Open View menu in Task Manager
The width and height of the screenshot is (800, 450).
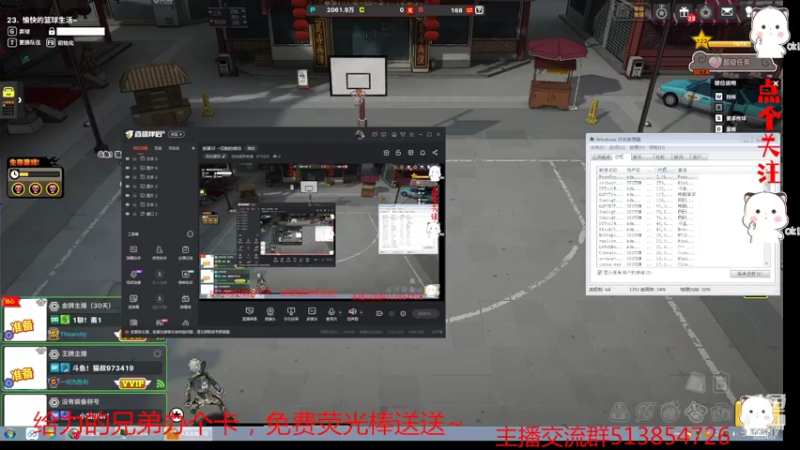coord(637,147)
